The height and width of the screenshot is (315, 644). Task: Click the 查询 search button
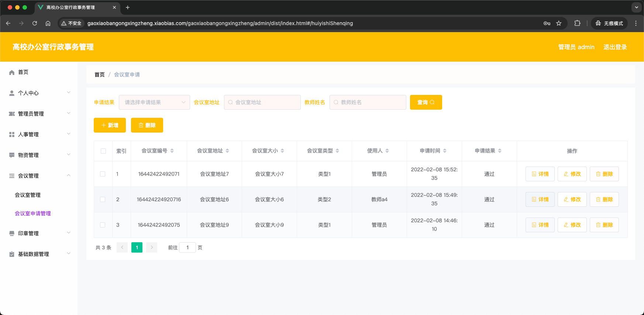[x=426, y=102]
